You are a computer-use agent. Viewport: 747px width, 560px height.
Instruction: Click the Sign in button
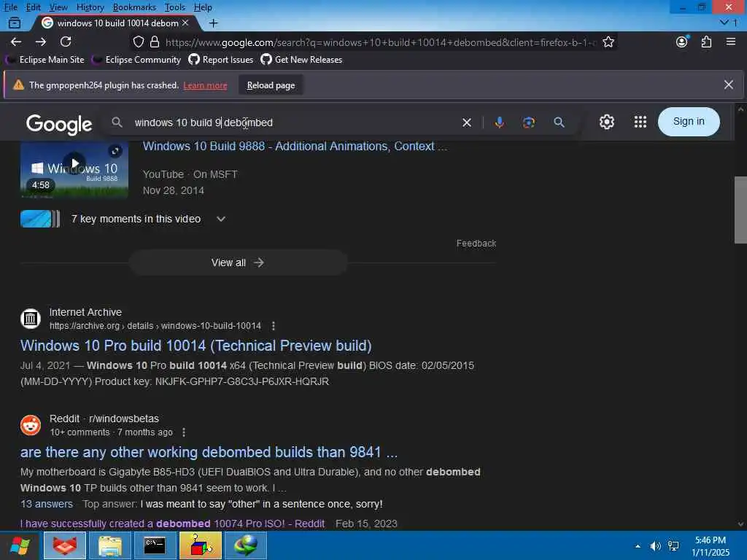[689, 122]
